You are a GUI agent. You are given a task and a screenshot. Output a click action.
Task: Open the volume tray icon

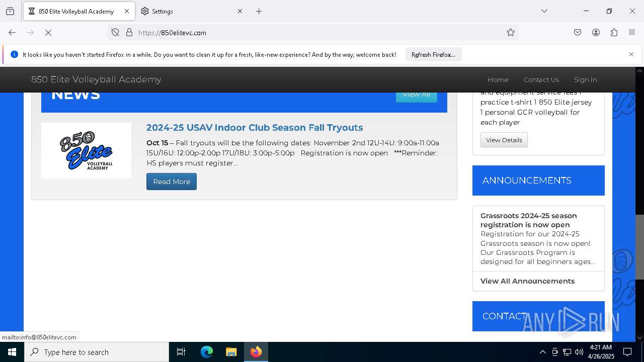579,352
